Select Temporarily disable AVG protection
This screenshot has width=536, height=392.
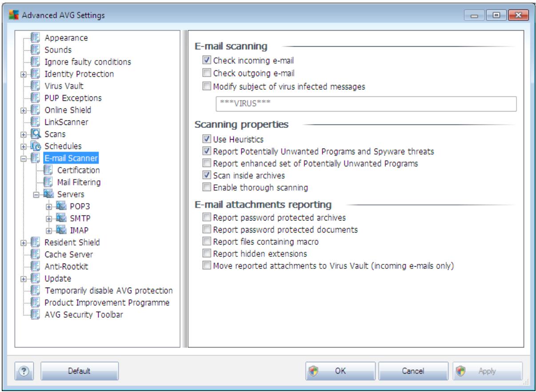[108, 290]
